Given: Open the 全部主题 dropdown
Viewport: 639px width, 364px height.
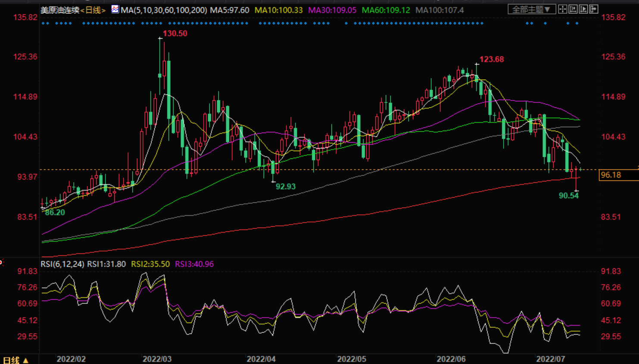Looking at the screenshot, I should (531, 9).
